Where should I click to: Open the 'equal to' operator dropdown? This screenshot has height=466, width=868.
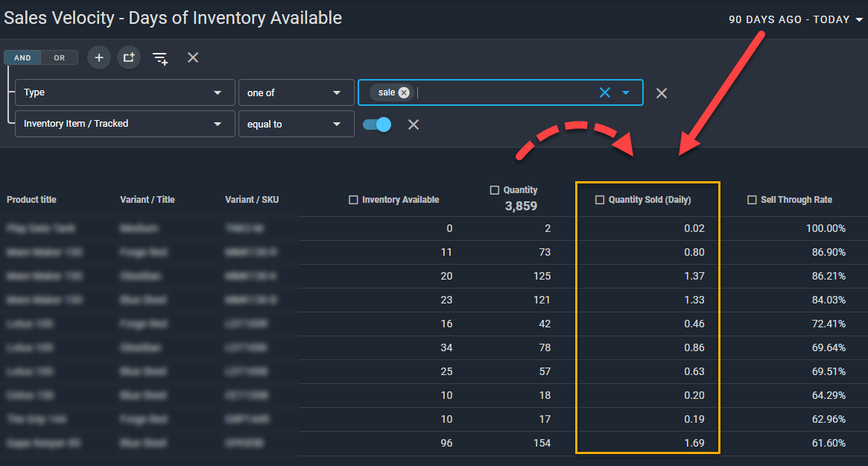tap(296, 125)
